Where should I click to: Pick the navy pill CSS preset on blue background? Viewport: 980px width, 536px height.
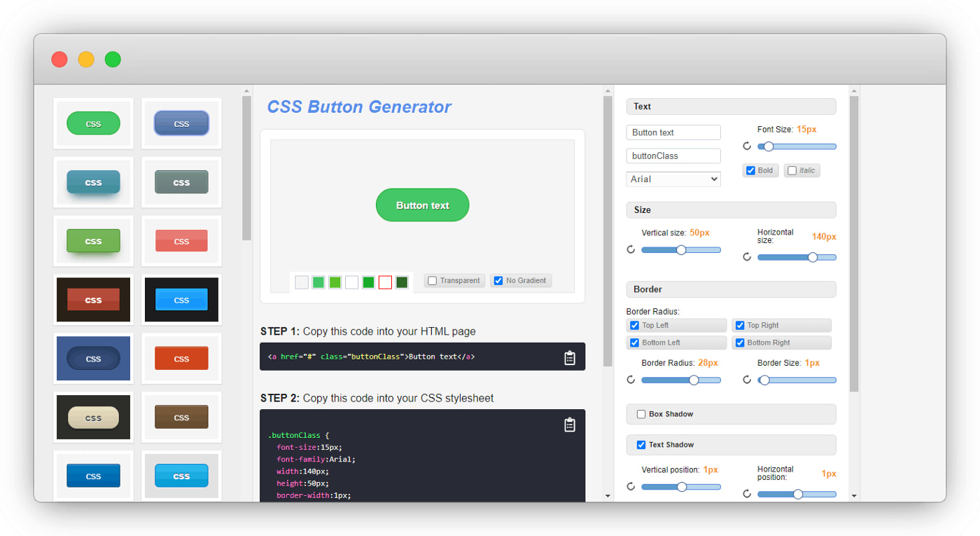point(93,359)
